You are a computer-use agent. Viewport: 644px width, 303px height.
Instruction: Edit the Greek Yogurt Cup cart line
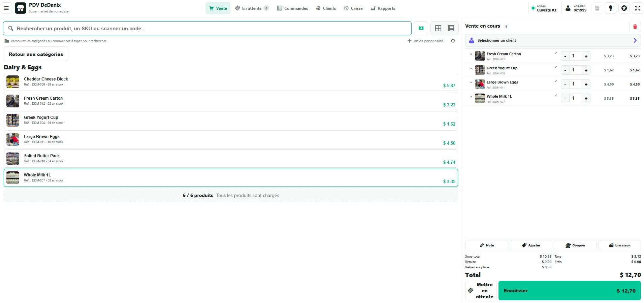tap(556, 67)
